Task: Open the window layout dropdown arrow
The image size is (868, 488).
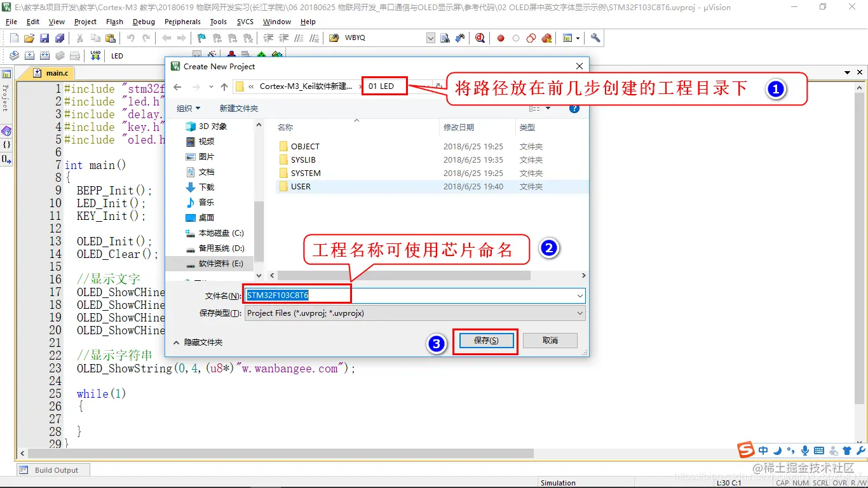Action: point(578,38)
